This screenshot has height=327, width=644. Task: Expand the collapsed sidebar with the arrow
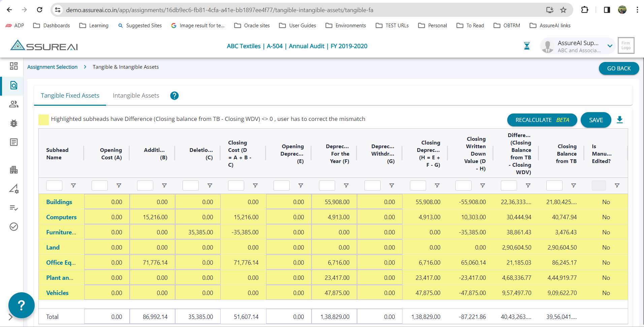click(10, 317)
